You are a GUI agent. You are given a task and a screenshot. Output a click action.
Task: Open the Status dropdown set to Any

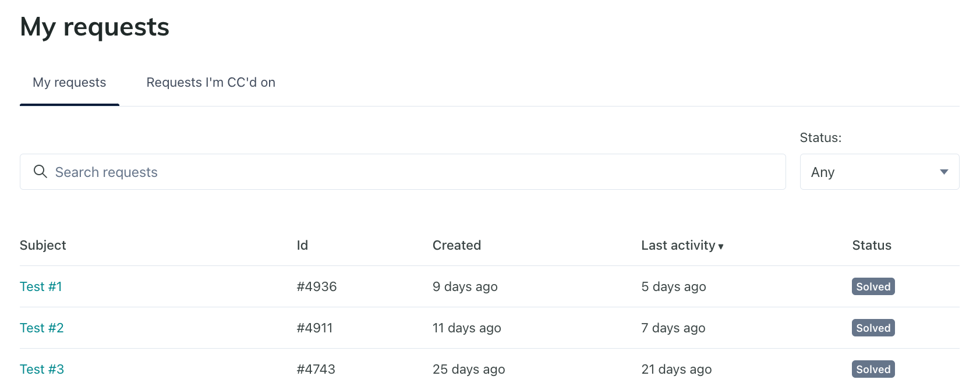pos(879,172)
